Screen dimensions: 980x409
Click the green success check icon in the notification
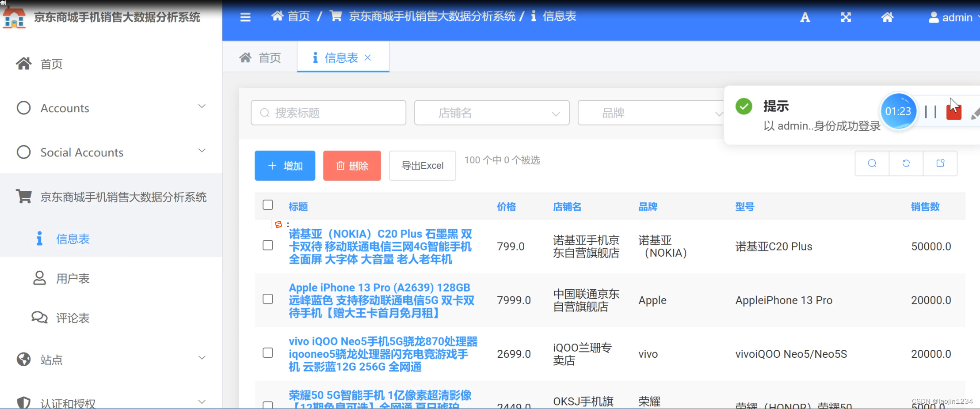[x=744, y=106]
